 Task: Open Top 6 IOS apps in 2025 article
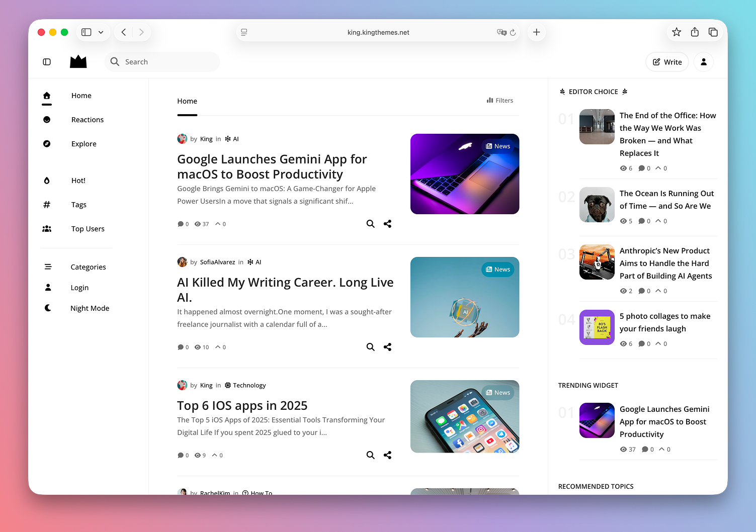tap(242, 405)
